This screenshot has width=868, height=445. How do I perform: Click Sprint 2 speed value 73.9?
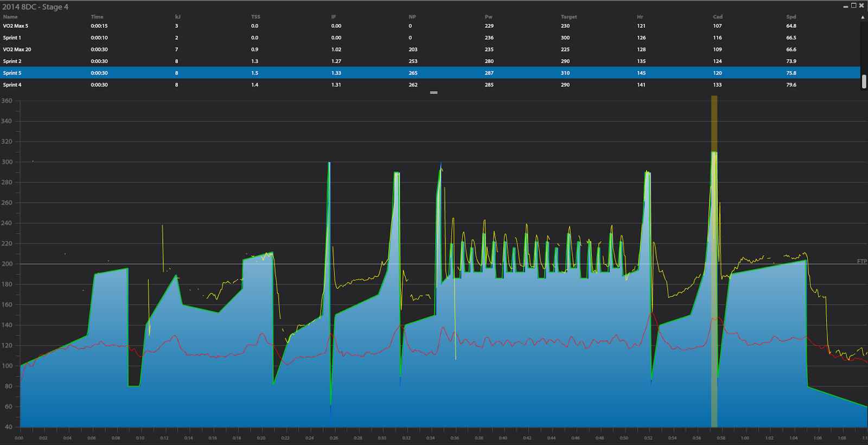tap(792, 61)
